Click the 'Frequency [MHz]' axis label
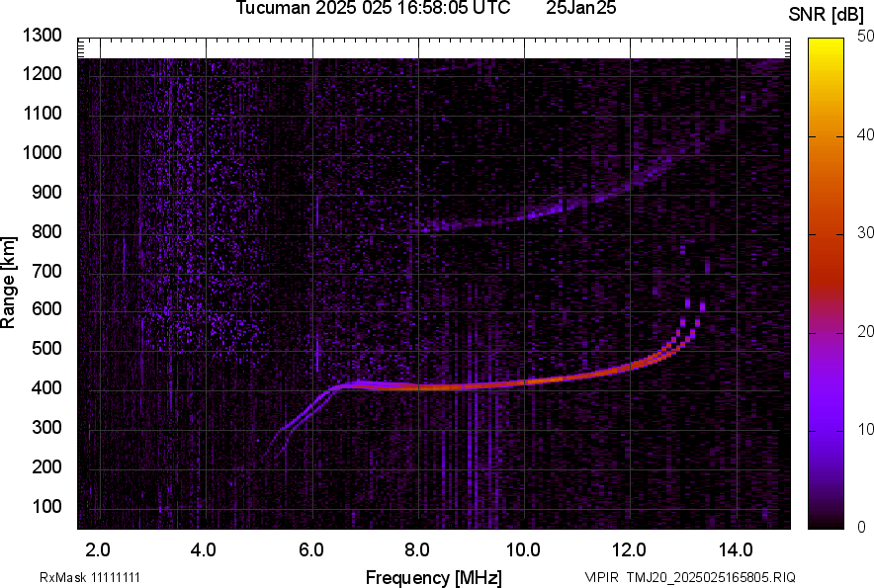This screenshot has height=588, width=874. [x=434, y=577]
